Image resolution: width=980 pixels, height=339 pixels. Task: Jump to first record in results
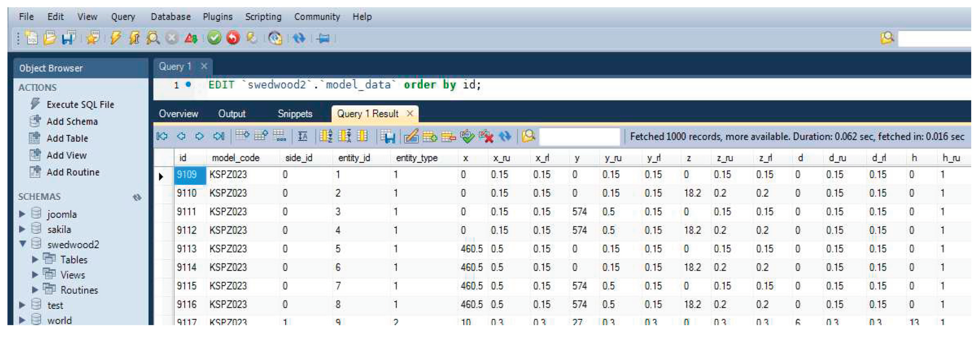(x=162, y=136)
